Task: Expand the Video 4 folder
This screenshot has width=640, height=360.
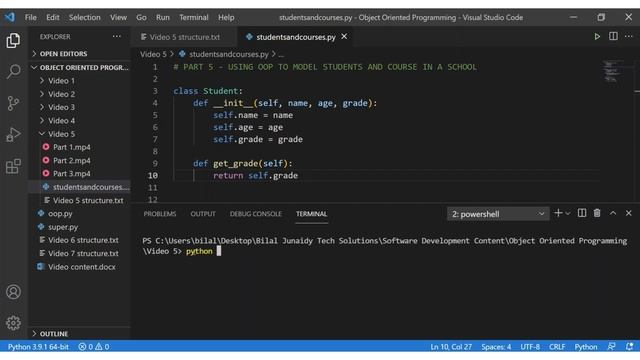Action: tap(61, 121)
